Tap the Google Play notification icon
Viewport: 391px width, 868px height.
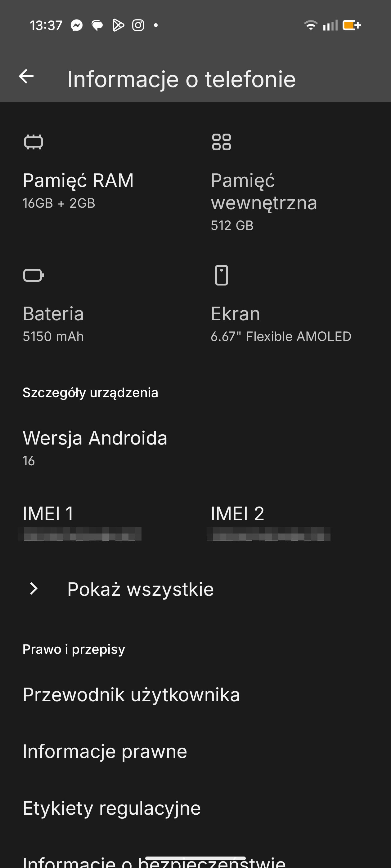coord(118,25)
